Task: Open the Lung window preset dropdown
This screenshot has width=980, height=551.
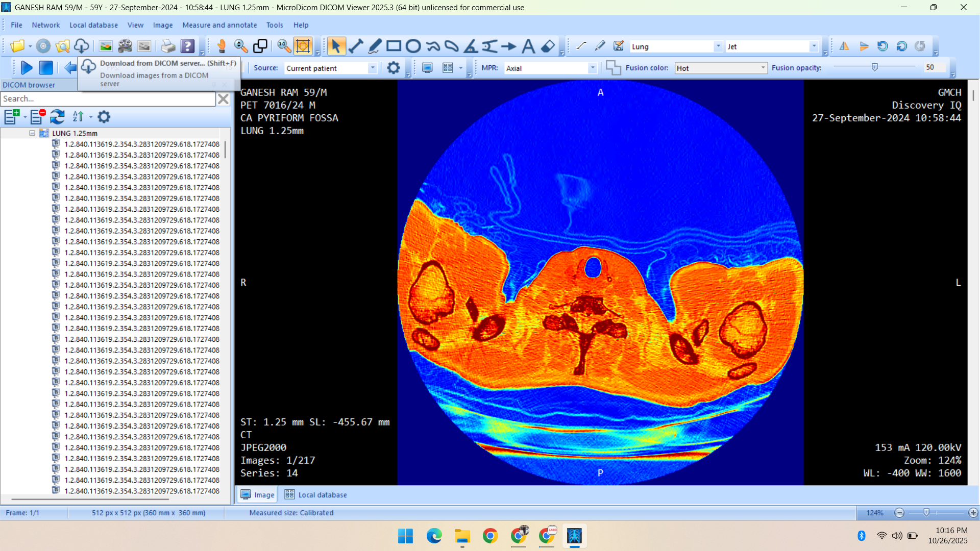Action: [718, 46]
